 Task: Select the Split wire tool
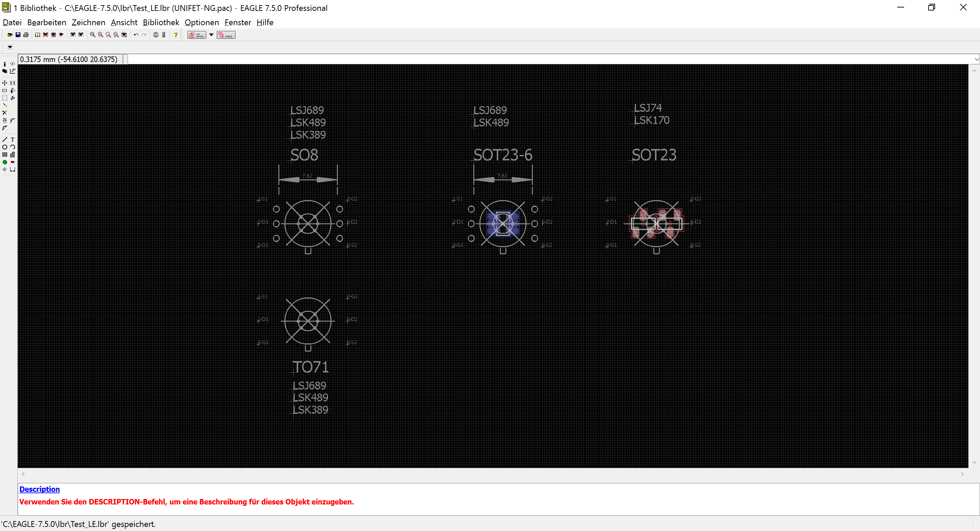tap(4, 128)
